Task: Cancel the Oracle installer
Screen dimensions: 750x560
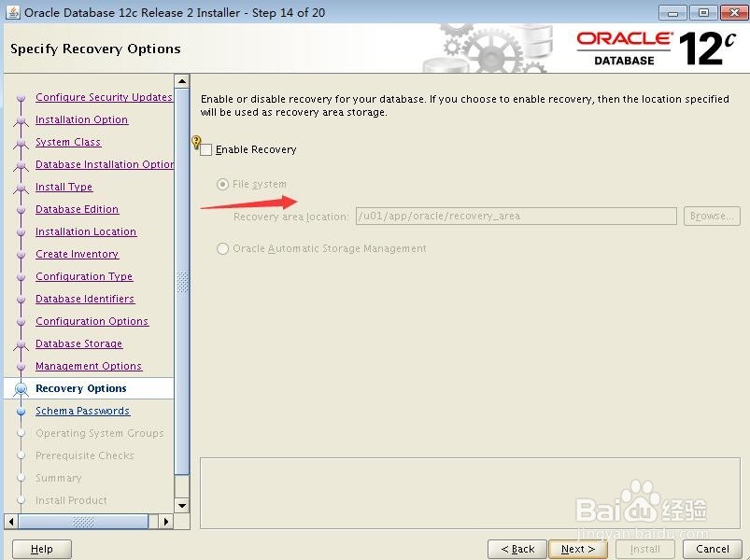Action: click(713, 549)
